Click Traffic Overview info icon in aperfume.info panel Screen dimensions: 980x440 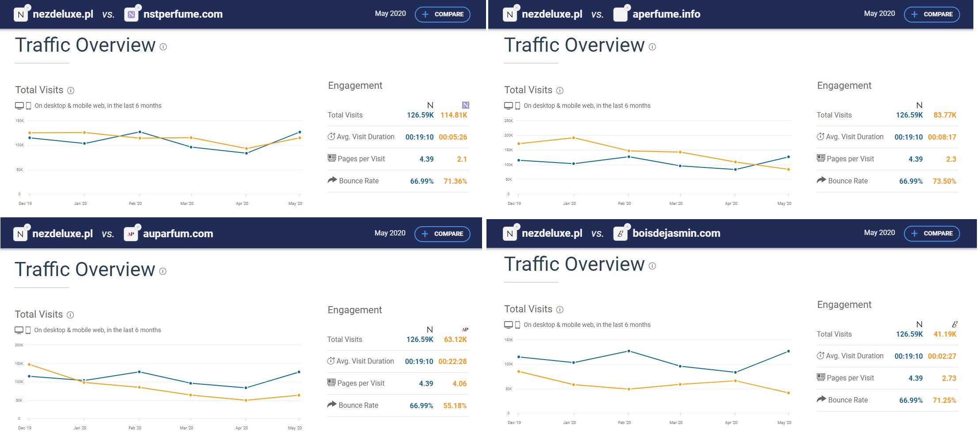pos(652,47)
